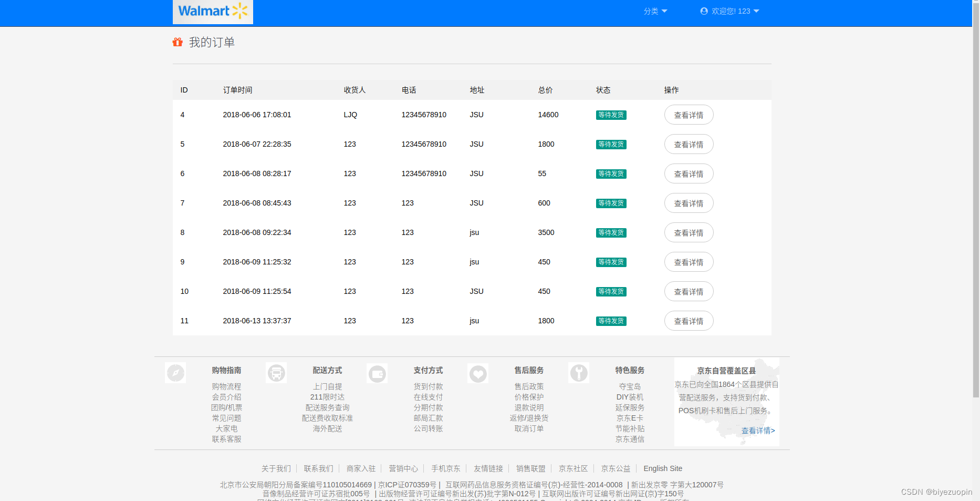980x501 pixels.
Task: Open the 取消订单 link
Action: pyautogui.click(x=529, y=428)
